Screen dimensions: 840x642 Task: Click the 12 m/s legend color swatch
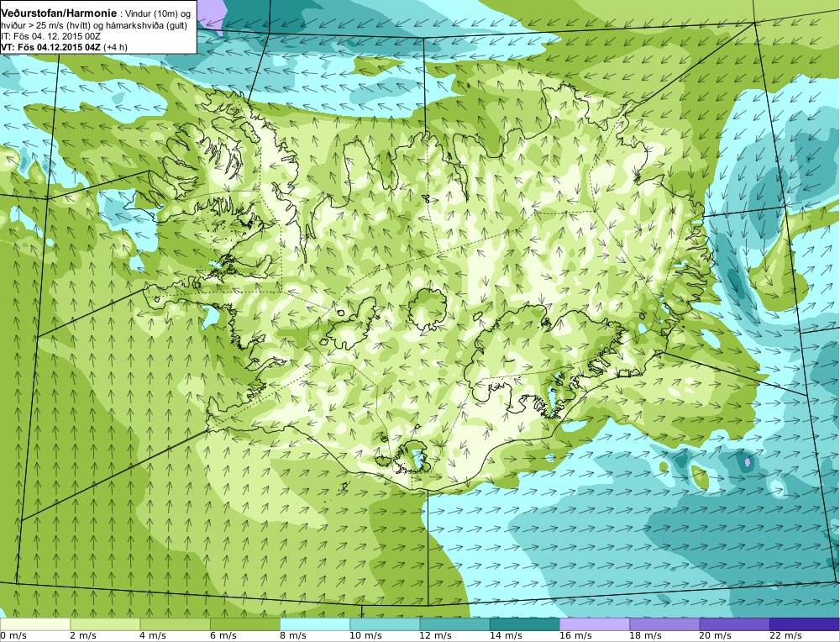(x=454, y=625)
